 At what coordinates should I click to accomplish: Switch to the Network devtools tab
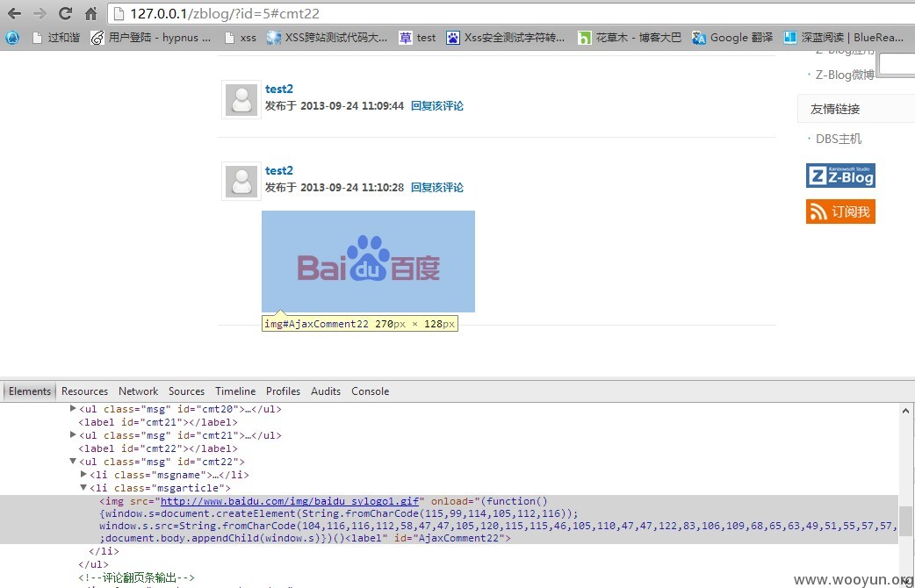[138, 391]
